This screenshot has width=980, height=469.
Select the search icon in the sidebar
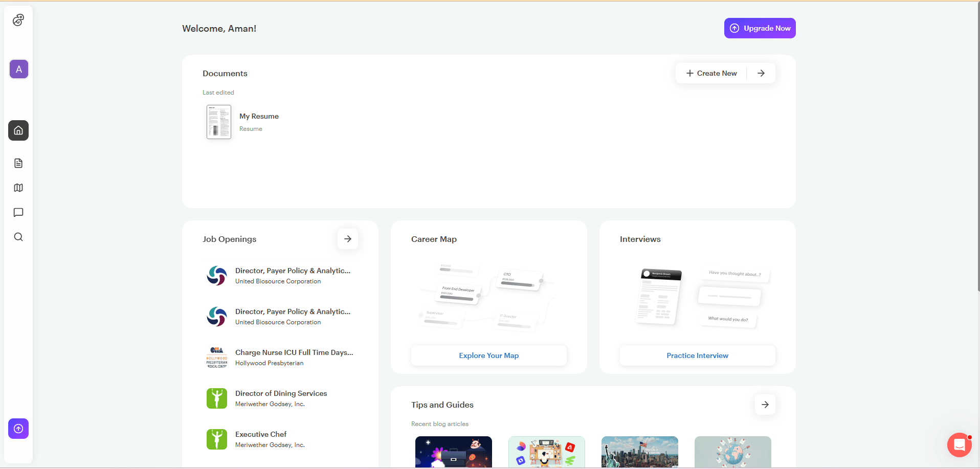(18, 237)
